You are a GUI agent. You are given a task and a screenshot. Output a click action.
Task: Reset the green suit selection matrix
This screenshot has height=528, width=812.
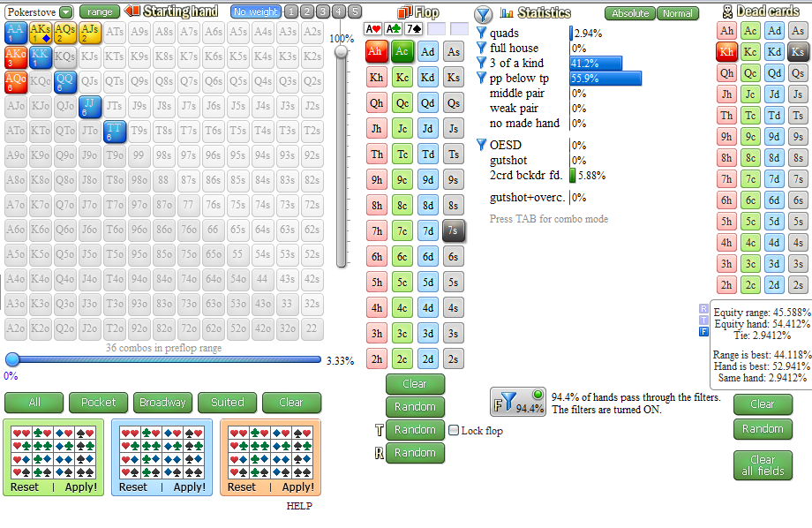25,487
